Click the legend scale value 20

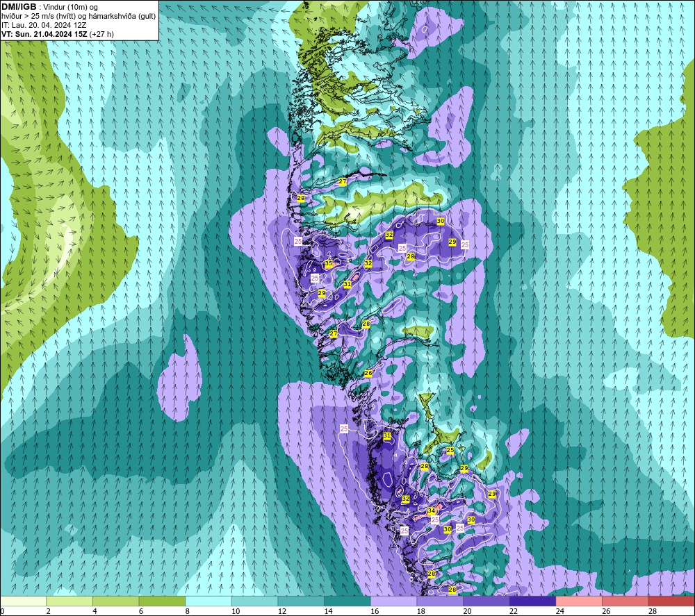point(467,611)
